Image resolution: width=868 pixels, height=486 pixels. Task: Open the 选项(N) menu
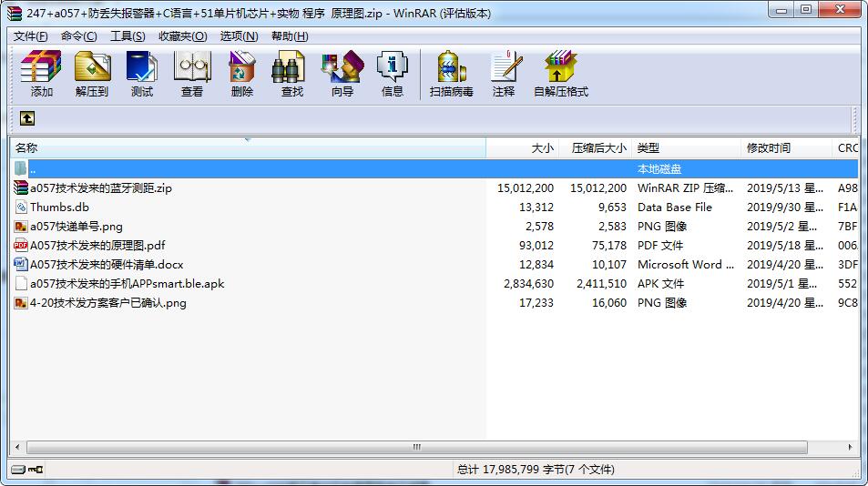(x=240, y=35)
